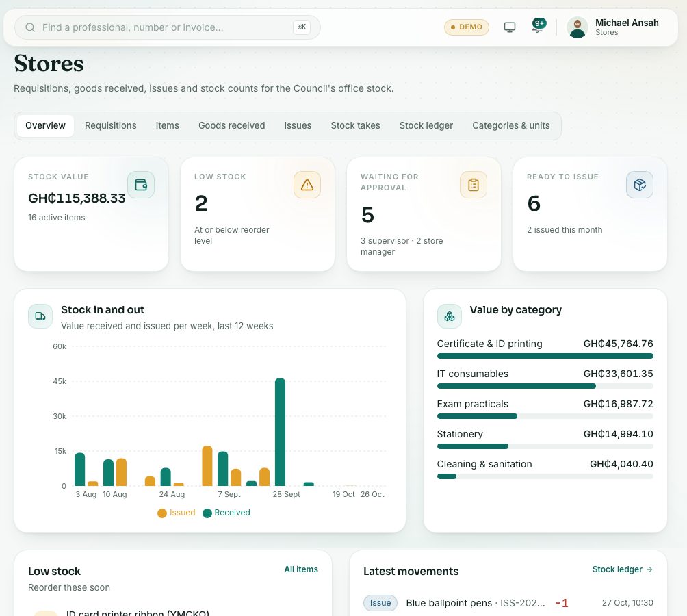Toggle the Issued series in chart legend
687x616 pixels.
point(177,513)
